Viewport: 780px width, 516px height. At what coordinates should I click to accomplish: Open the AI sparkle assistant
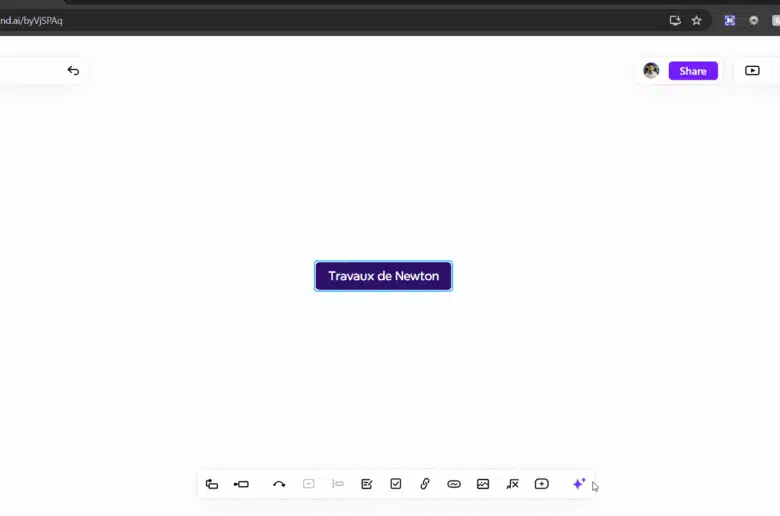[578, 484]
